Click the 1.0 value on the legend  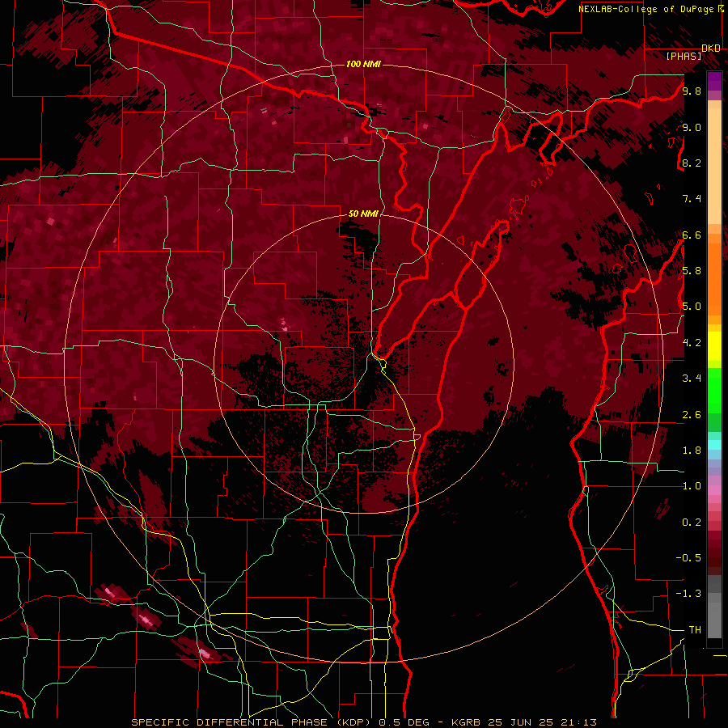pyautogui.click(x=692, y=486)
